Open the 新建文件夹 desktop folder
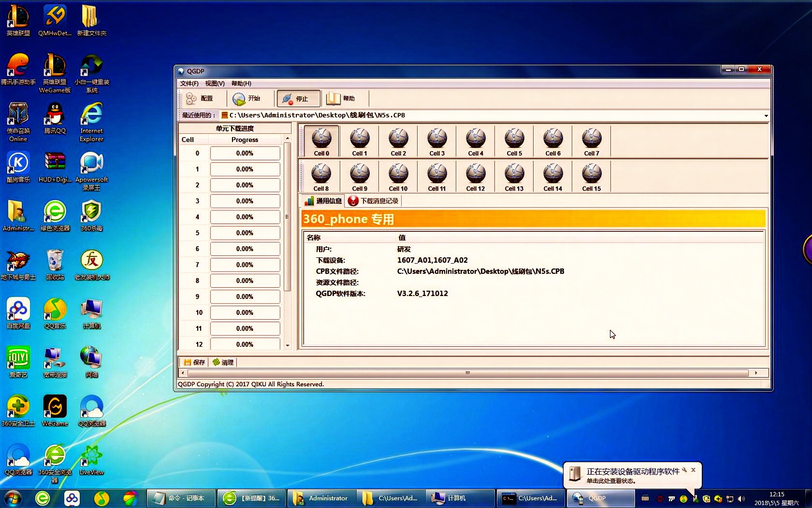The image size is (812, 508). [91, 21]
